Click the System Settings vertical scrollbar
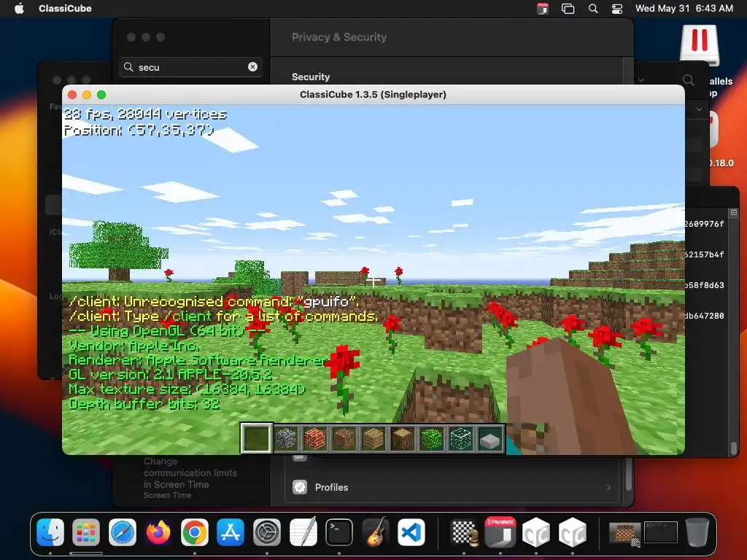747x560 pixels. pyautogui.click(x=628, y=474)
